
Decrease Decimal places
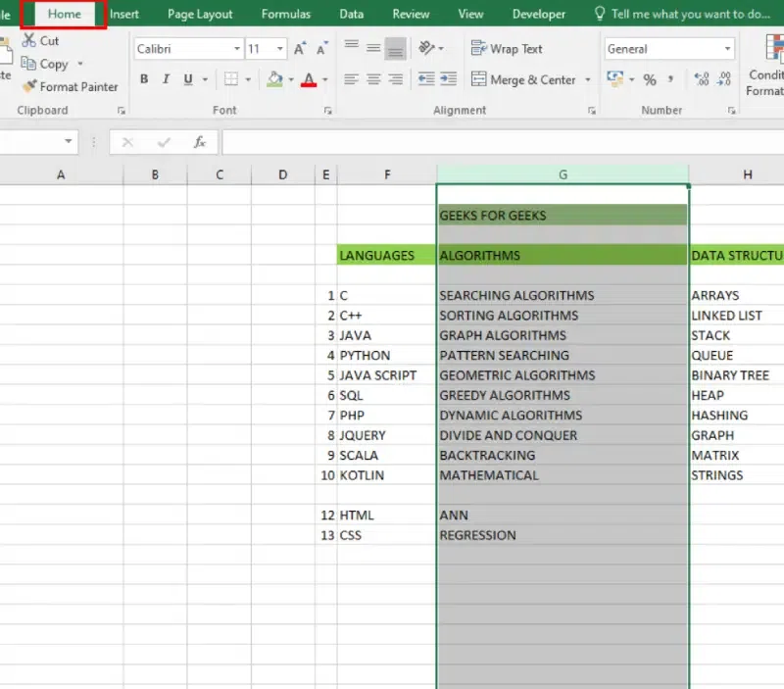point(723,78)
